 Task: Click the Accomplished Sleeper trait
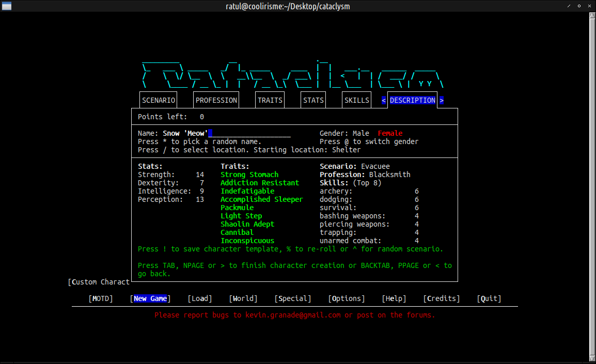click(x=261, y=199)
